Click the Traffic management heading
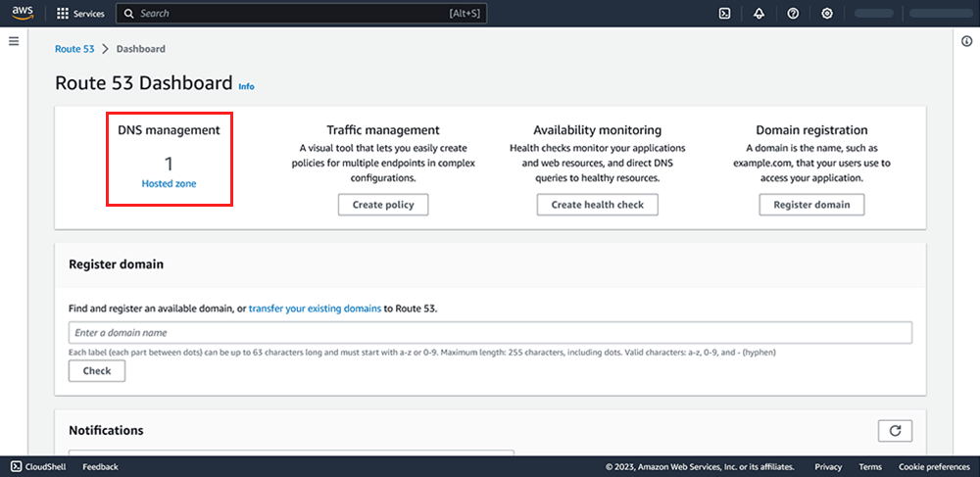This screenshot has height=477, width=980. [x=383, y=130]
